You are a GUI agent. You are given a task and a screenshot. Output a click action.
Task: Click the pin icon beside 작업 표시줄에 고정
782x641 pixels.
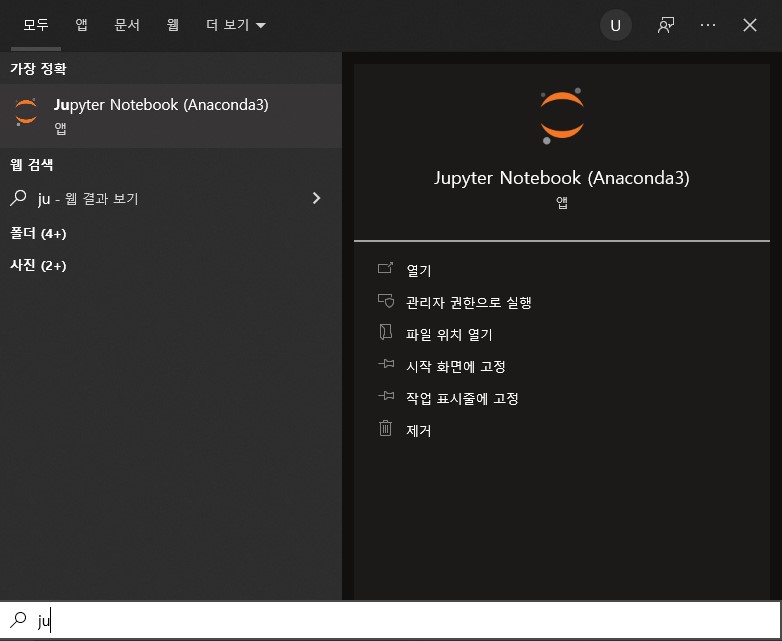tap(386, 396)
